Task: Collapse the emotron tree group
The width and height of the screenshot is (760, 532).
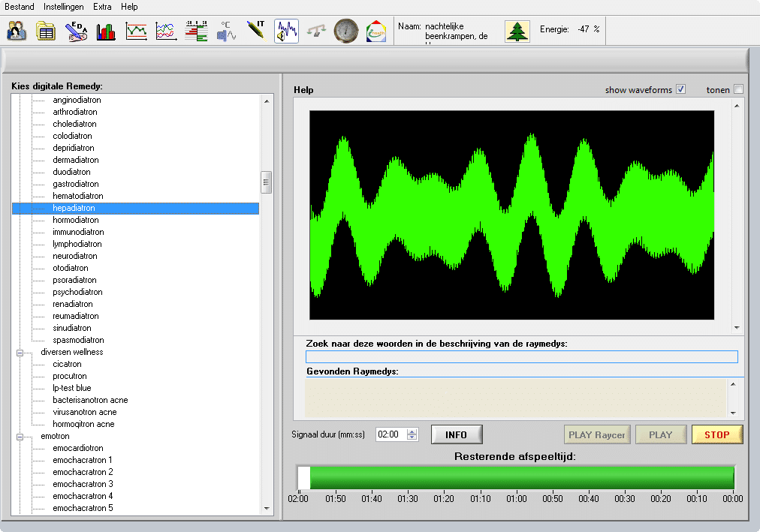Action: coord(21,436)
